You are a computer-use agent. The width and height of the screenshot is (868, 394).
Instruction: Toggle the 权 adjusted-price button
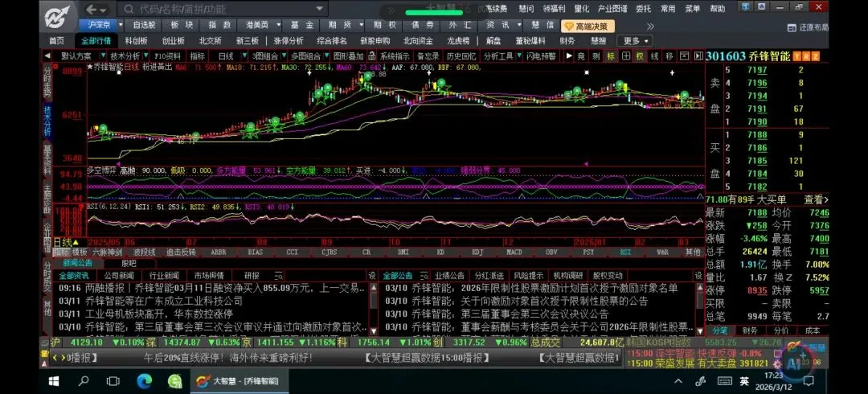tap(640, 56)
